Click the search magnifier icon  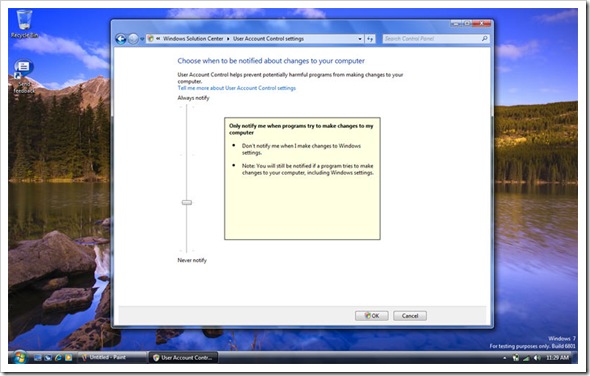click(x=485, y=38)
